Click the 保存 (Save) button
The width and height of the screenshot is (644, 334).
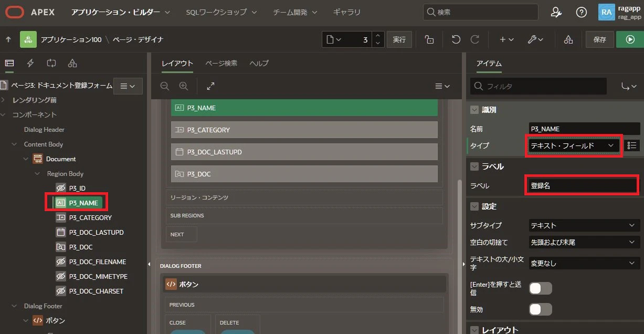point(599,39)
